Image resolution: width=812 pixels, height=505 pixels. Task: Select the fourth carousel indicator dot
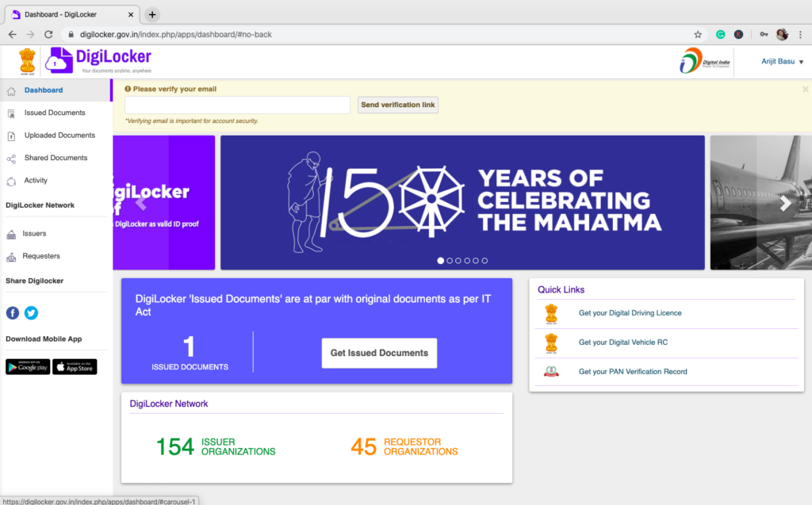pyautogui.click(x=467, y=261)
